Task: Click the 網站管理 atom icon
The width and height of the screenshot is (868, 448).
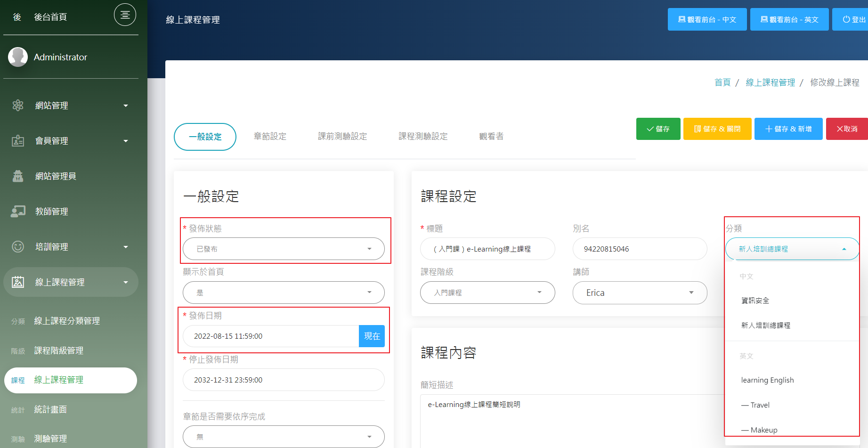Action: [x=17, y=105]
